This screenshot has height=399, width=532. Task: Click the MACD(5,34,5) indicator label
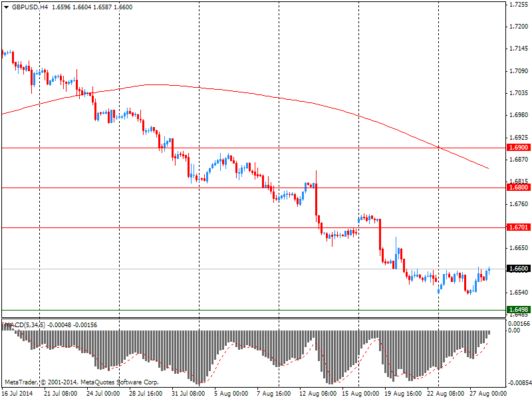[24, 325]
